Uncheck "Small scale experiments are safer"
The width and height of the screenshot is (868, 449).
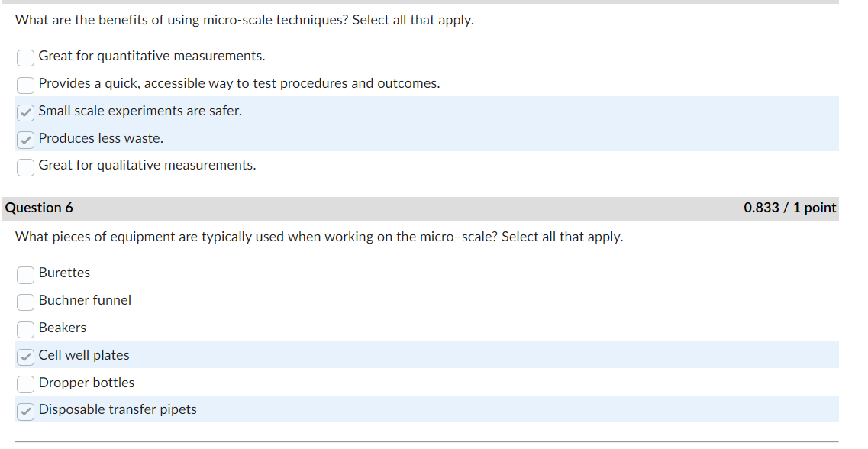[25, 112]
